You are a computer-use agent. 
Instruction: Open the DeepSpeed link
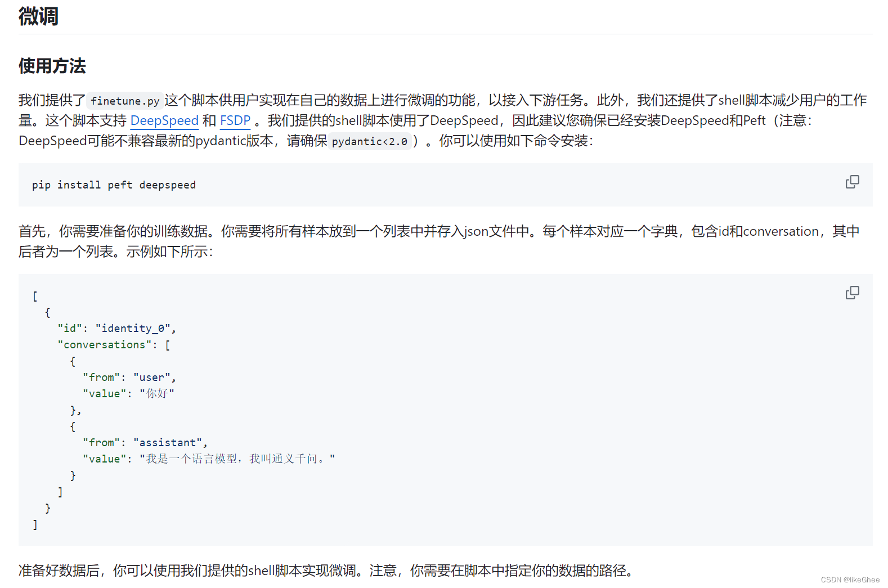point(164,120)
